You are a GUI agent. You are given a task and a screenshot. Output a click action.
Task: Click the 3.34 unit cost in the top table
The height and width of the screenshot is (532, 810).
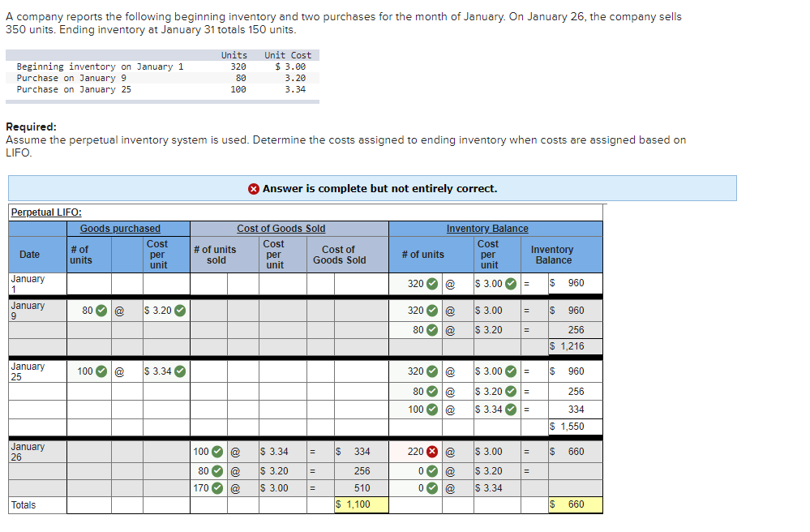pyautogui.click(x=295, y=89)
